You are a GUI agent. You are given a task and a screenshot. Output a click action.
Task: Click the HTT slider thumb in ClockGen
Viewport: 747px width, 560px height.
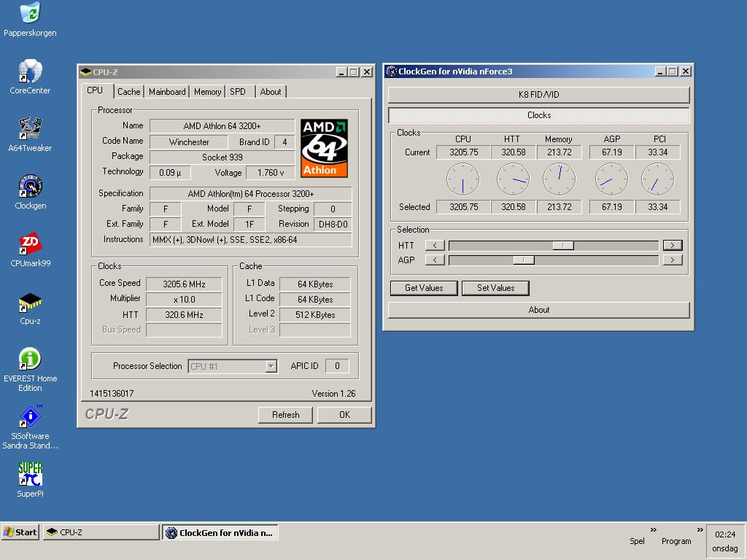(563, 245)
